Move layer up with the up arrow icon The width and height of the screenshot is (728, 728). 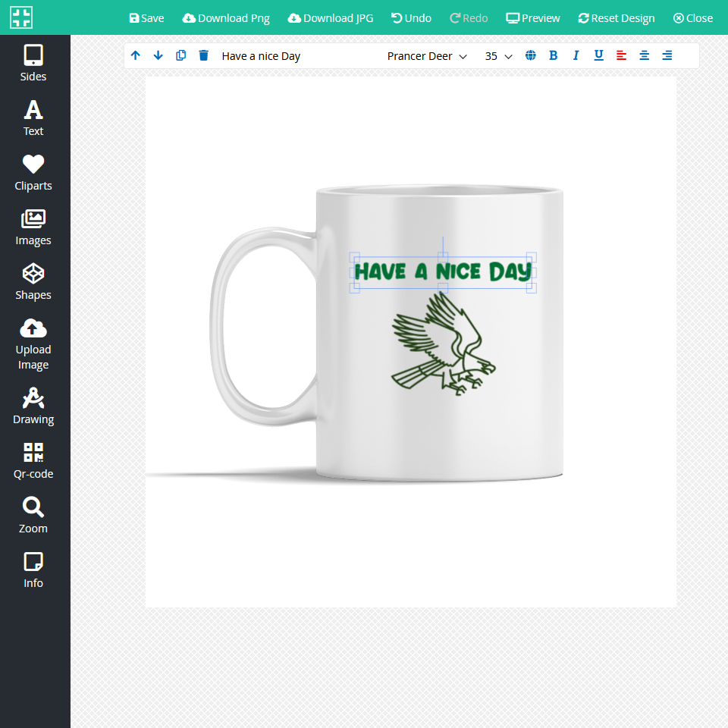point(136,55)
